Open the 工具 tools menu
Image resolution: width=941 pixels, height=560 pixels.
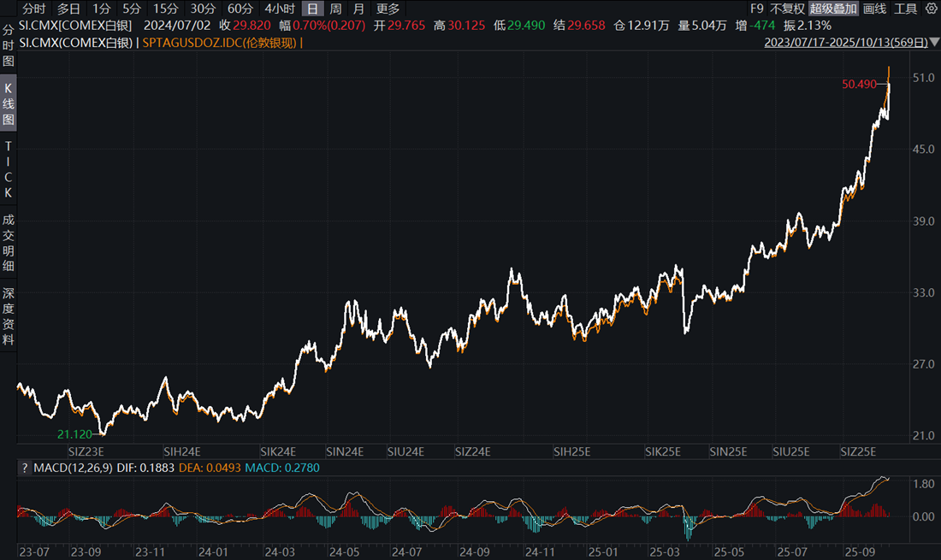[905, 9]
